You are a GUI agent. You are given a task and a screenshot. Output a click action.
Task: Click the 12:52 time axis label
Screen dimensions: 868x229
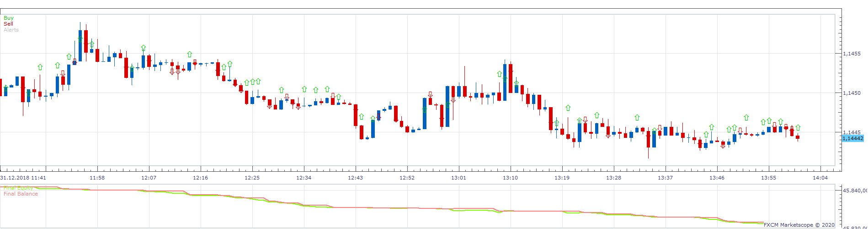tap(407, 178)
